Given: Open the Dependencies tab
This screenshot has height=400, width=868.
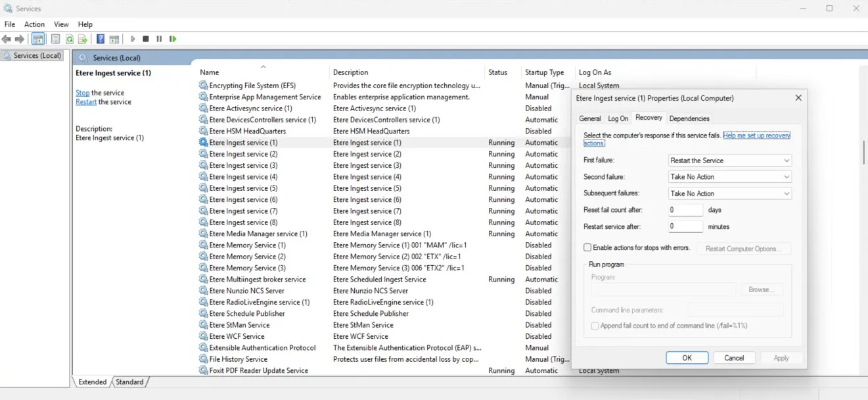Looking at the screenshot, I should [x=689, y=118].
